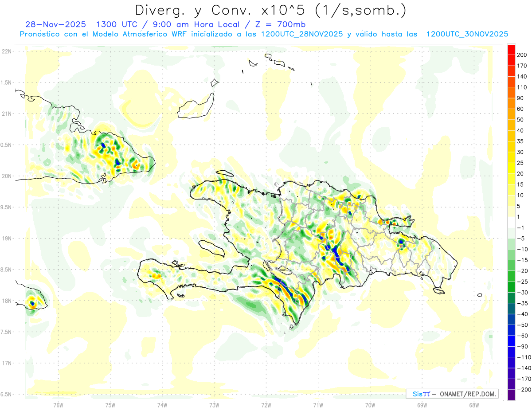This screenshot has width=532, height=411.
Task: Click the '8.5N' latitude label
Action: 7,270
